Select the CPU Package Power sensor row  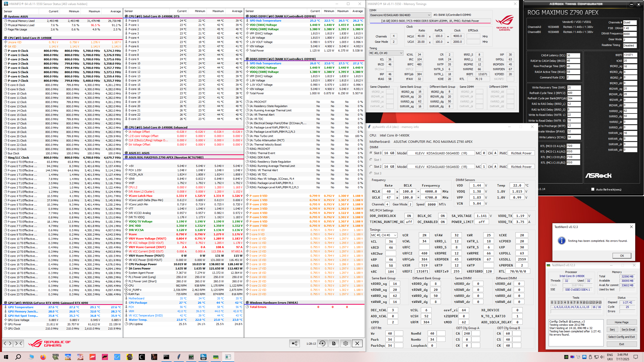[x=184, y=264]
